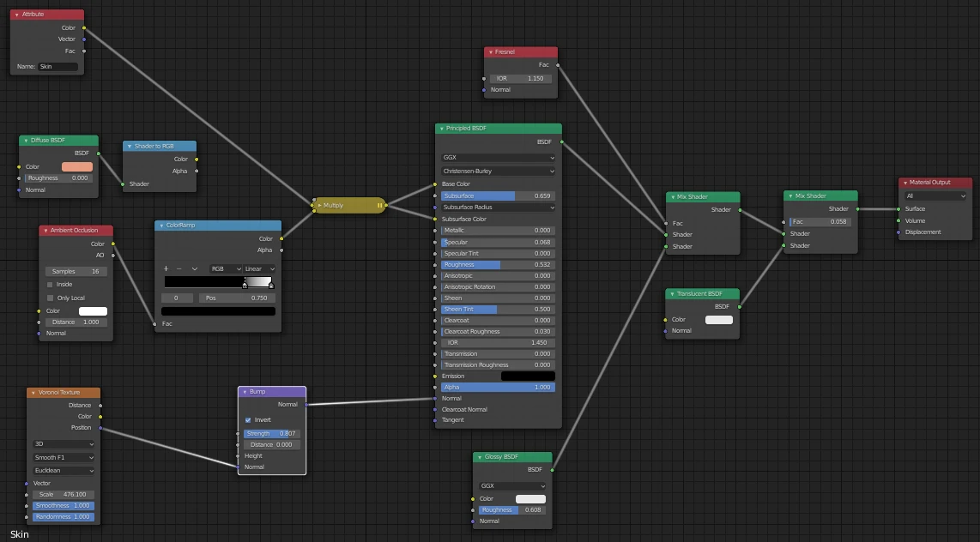Click the Material Output Surface input socket
This screenshot has width=980, height=542.
pyautogui.click(x=898, y=208)
